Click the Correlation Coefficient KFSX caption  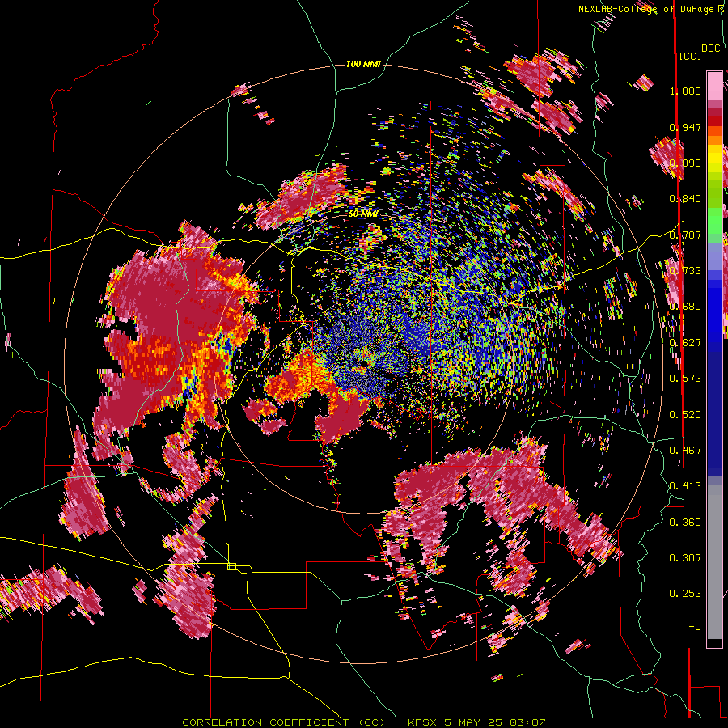[x=363, y=722]
